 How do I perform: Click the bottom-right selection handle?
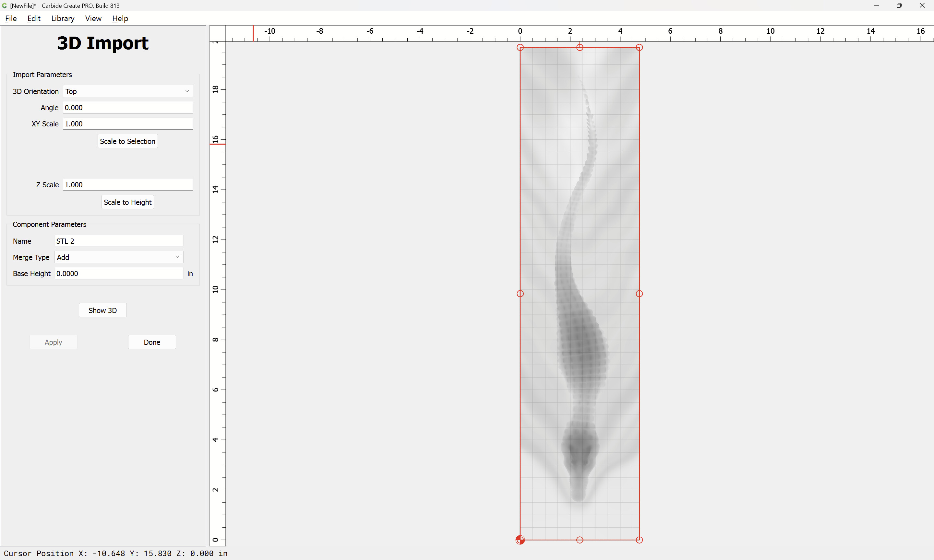[639, 540]
